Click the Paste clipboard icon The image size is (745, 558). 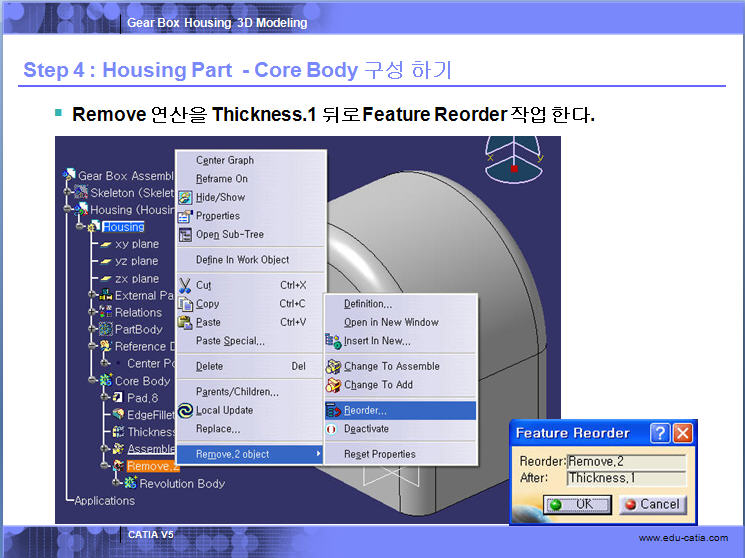tap(185, 322)
